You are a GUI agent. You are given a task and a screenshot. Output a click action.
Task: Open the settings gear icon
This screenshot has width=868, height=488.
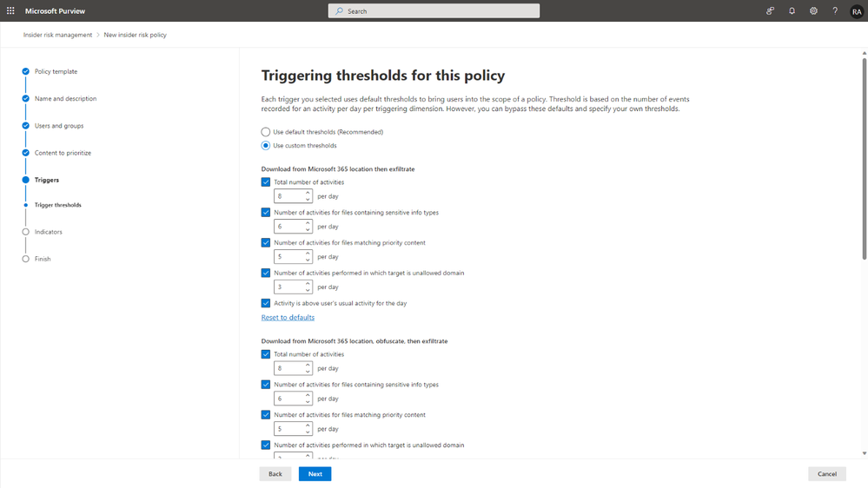(x=813, y=10)
